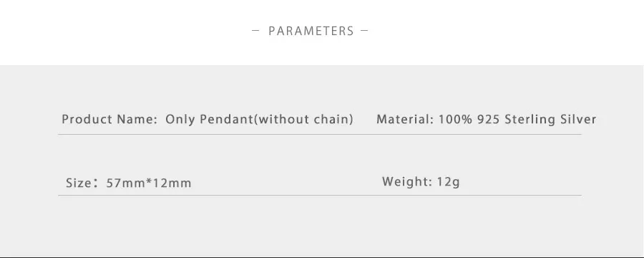The image size is (644, 258).
Task: Select the 'Size' label
Action: [78, 183]
